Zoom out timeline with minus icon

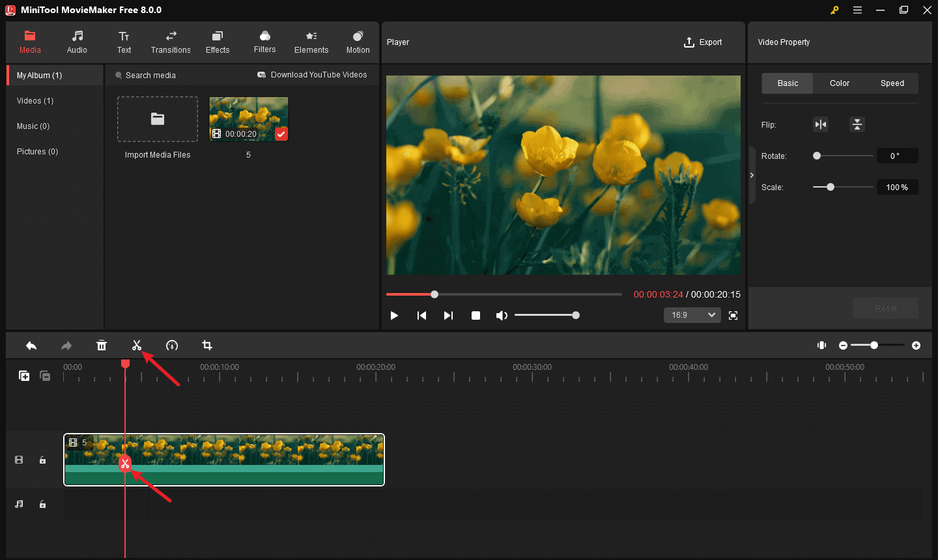click(x=843, y=346)
